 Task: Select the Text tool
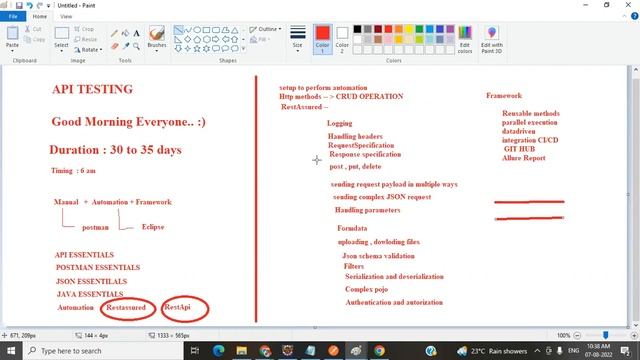[136, 33]
